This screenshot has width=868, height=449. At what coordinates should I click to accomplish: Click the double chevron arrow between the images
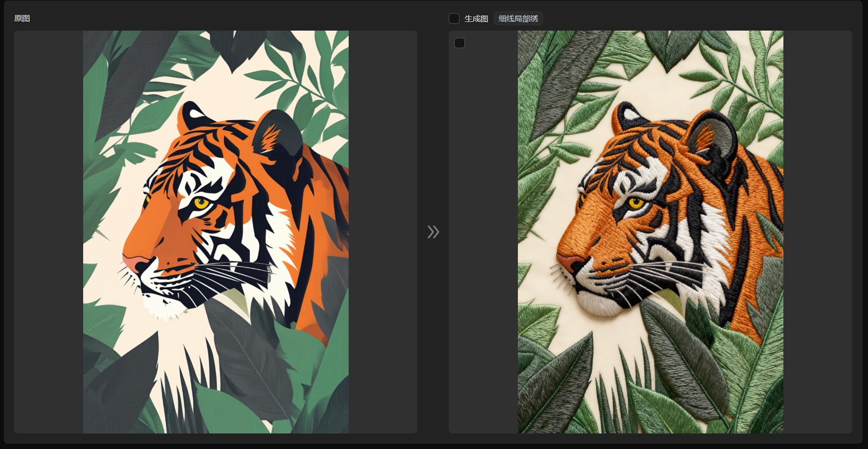433,232
